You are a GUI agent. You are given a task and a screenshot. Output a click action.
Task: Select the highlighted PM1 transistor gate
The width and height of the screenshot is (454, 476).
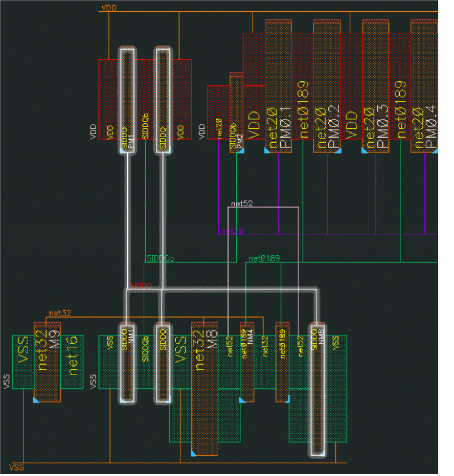click(x=127, y=101)
